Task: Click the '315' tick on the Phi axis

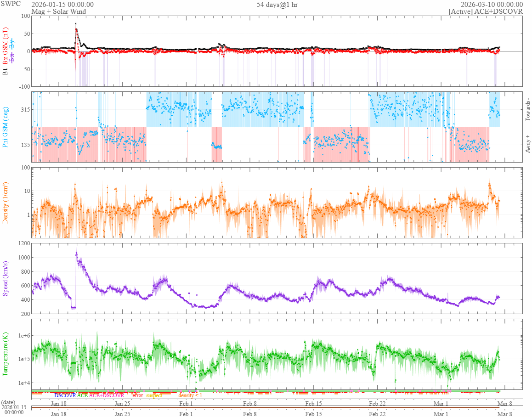Action: coord(25,110)
